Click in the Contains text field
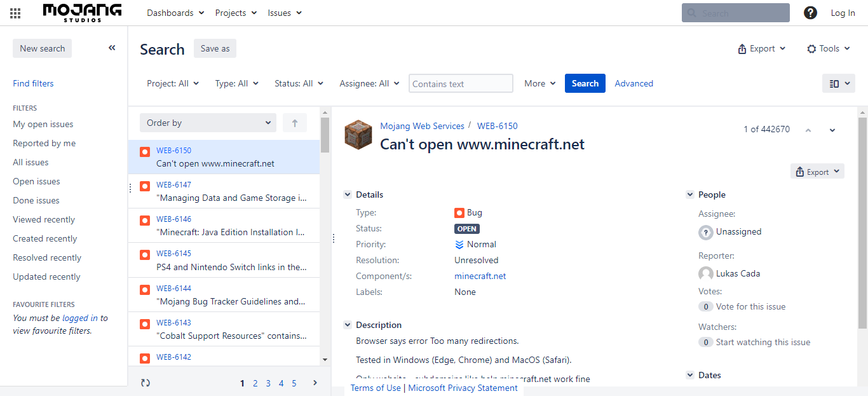 coord(461,83)
